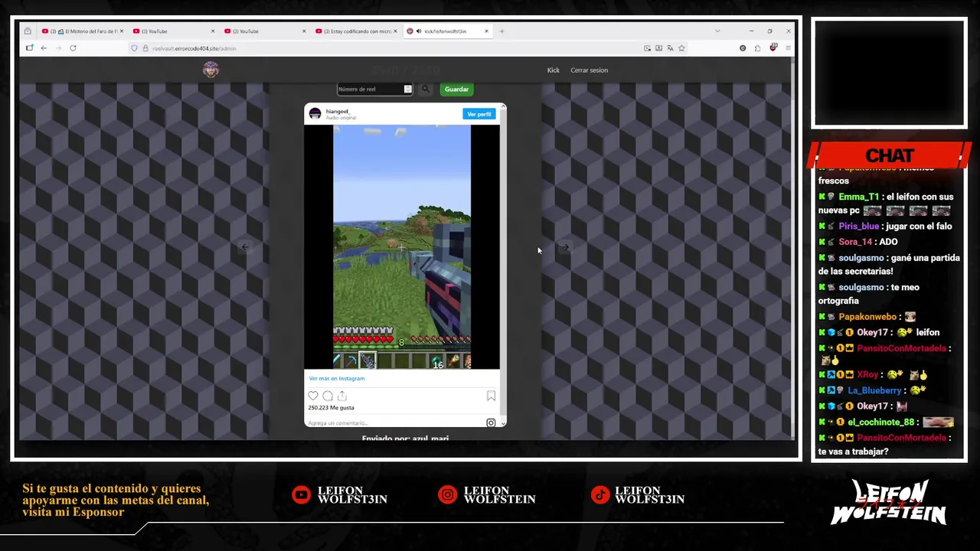Click the site avatar logo in header
Viewport: 980px width, 551px height.
(211, 70)
